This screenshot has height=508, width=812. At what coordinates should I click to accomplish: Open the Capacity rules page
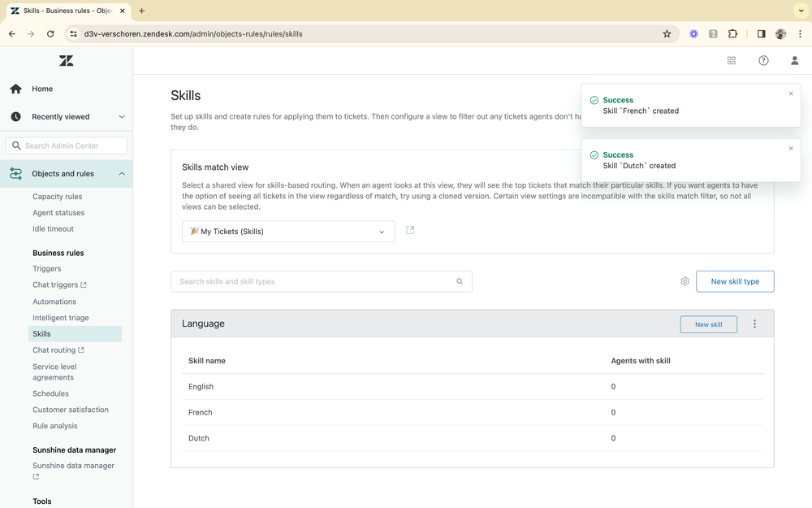pyautogui.click(x=57, y=196)
